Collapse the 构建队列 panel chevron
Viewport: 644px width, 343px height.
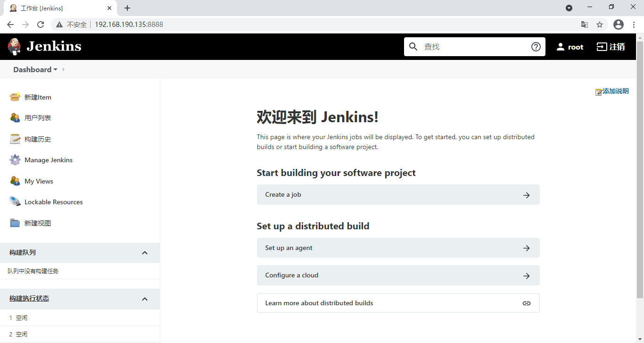pos(145,253)
